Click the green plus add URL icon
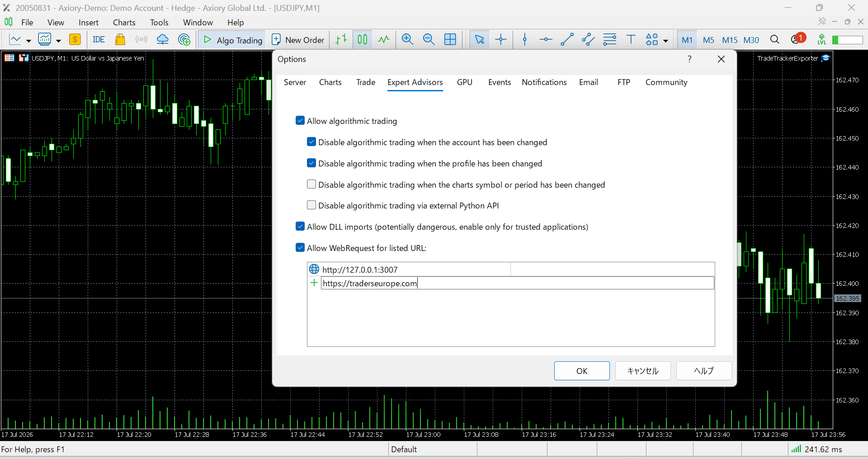This screenshot has width=868, height=459. [314, 283]
